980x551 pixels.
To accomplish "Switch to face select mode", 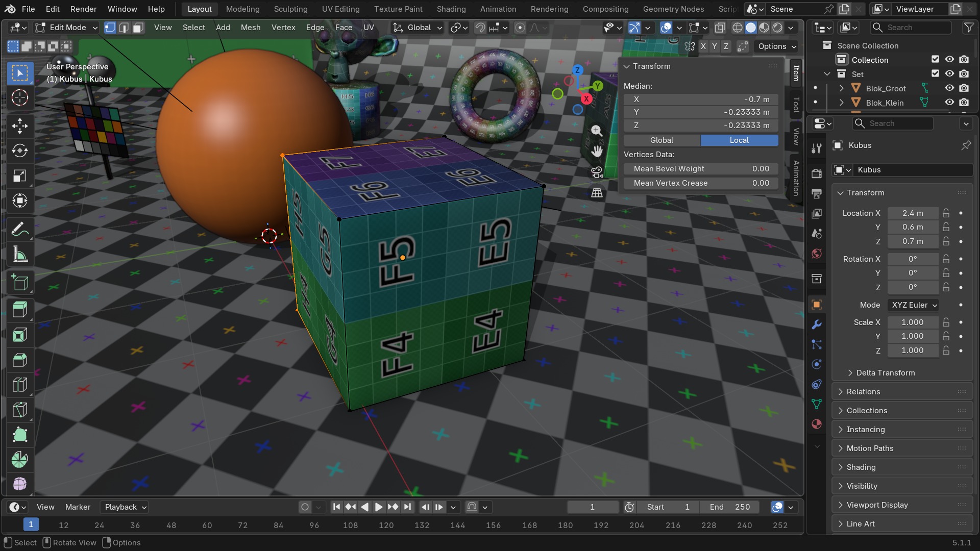I will [138, 28].
